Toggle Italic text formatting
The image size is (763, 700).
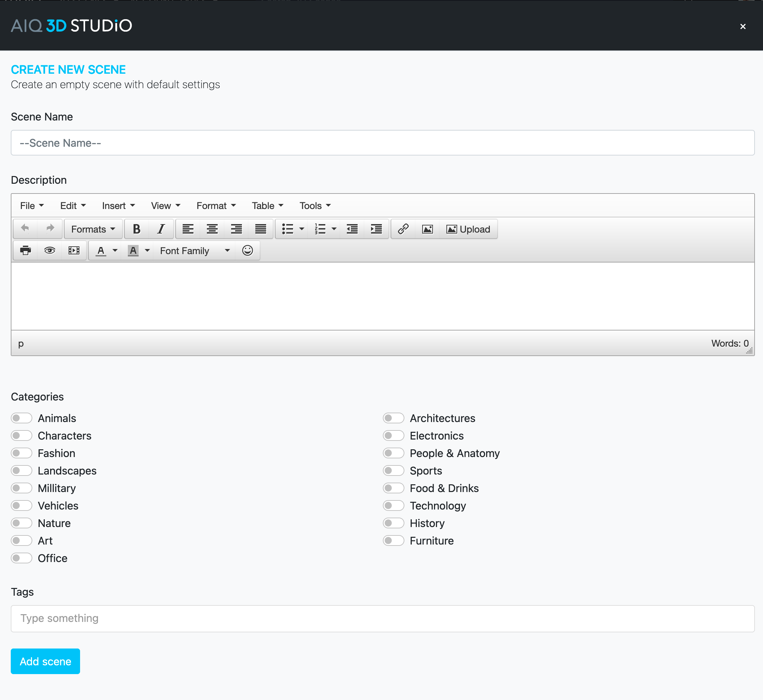point(161,229)
